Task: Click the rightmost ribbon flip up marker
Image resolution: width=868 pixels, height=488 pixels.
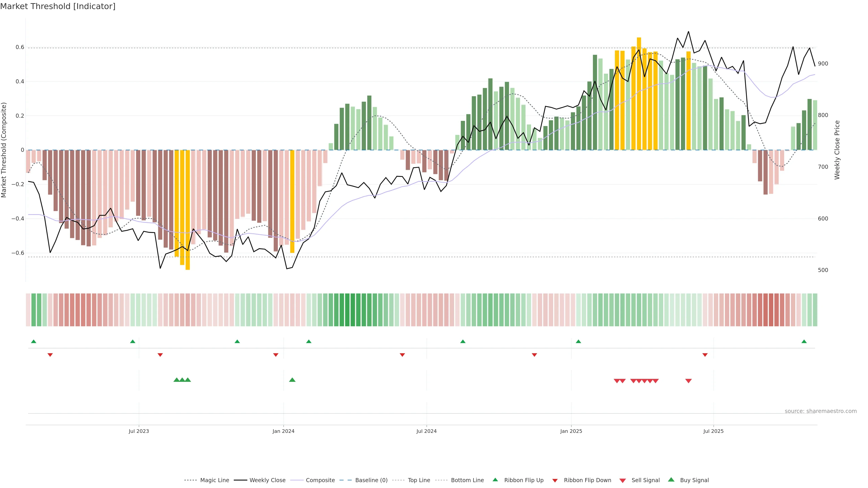Action: tap(804, 342)
